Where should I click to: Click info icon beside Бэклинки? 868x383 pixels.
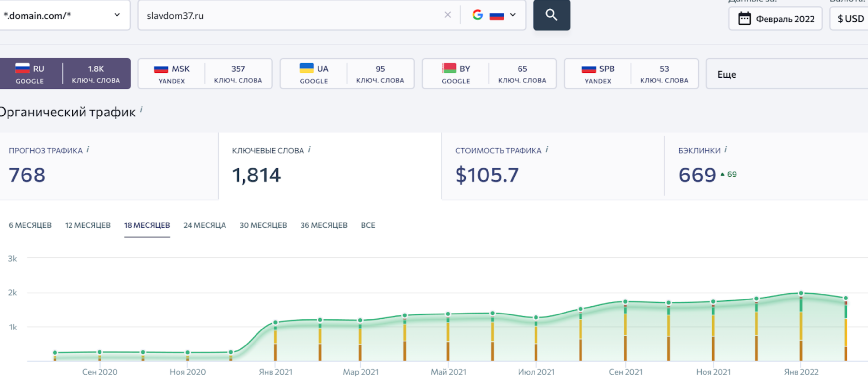click(x=725, y=149)
